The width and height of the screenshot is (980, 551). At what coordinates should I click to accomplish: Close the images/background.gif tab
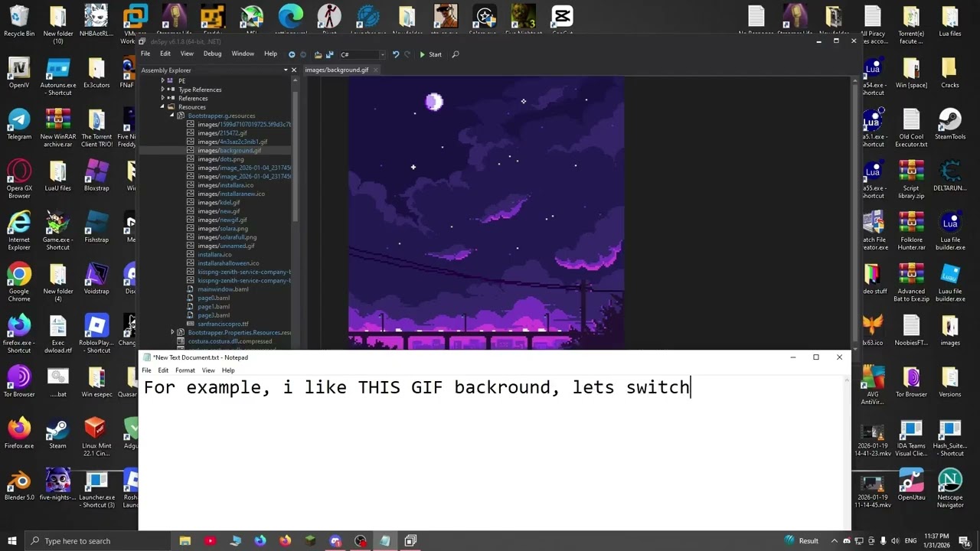[375, 70]
